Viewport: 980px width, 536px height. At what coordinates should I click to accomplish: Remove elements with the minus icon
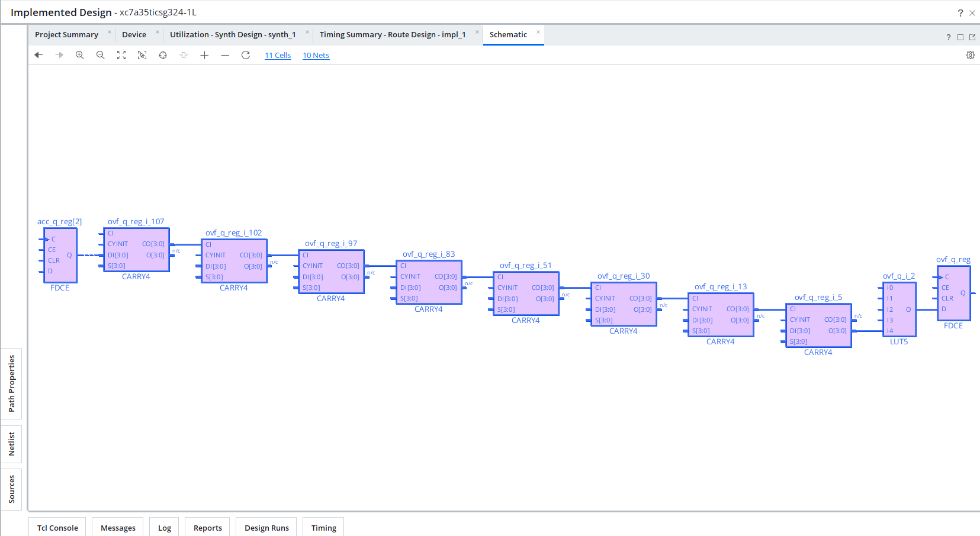(225, 55)
